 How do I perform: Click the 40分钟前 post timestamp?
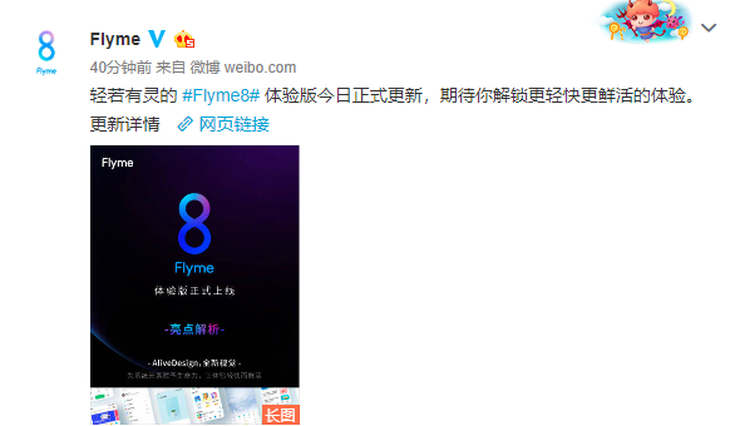[x=121, y=68]
